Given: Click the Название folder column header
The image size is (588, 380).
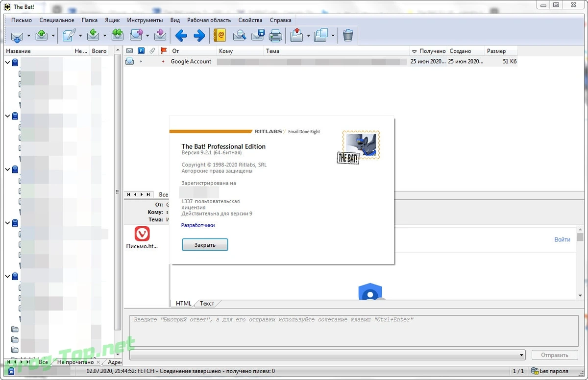Looking at the screenshot, I should [38, 51].
